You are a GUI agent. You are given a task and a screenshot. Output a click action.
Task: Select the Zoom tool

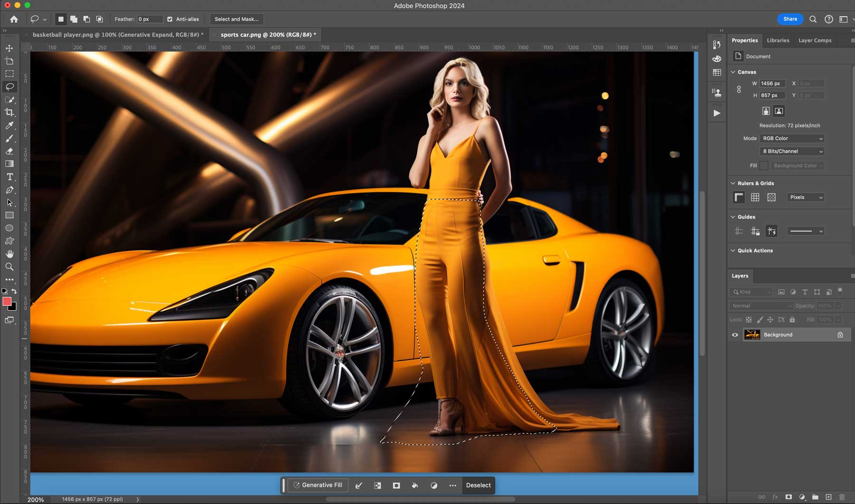pos(9,266)
